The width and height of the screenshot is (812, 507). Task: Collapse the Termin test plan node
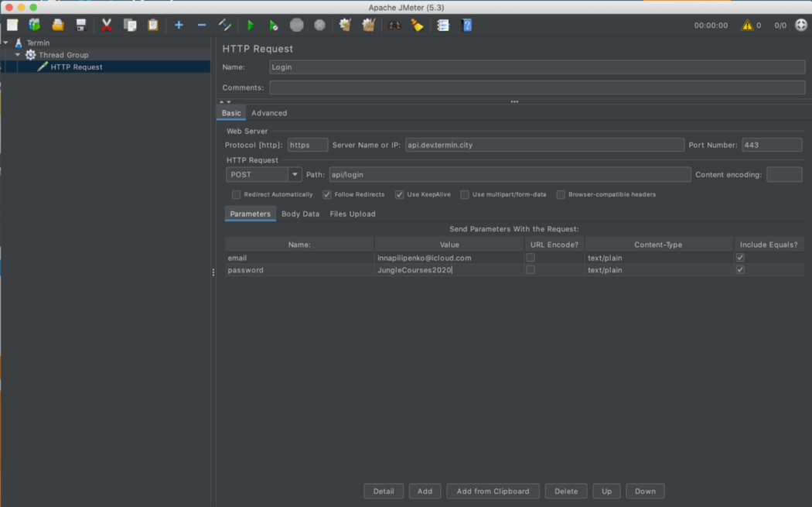6,43
